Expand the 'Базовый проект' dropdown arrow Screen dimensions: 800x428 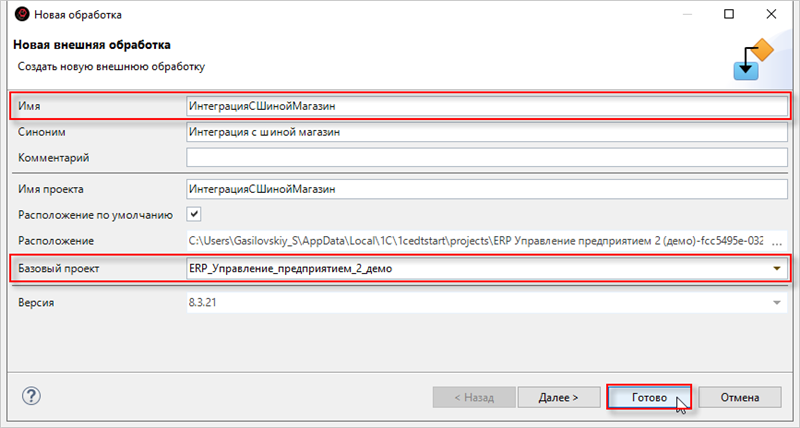(x=776, y=268)
